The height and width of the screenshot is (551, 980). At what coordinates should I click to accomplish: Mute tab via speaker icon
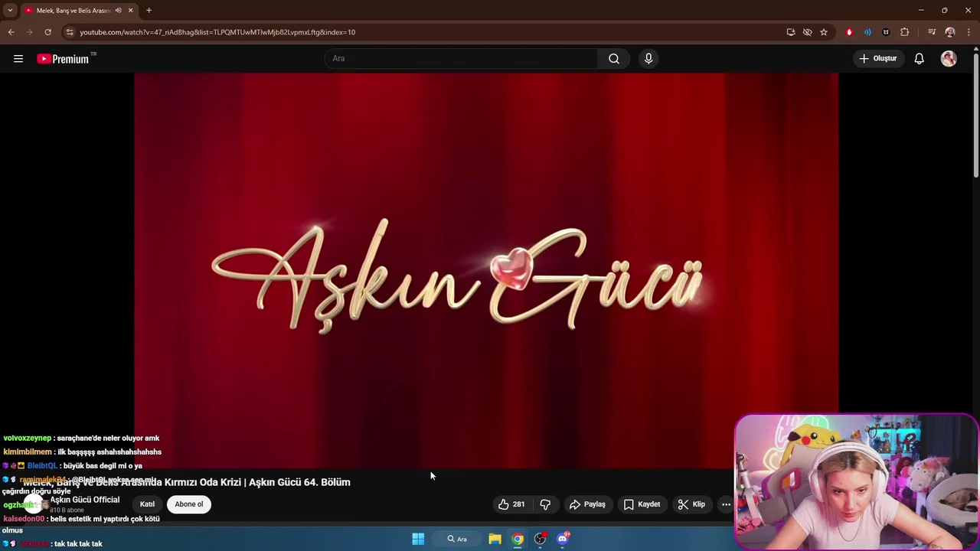tap(118, 11)
